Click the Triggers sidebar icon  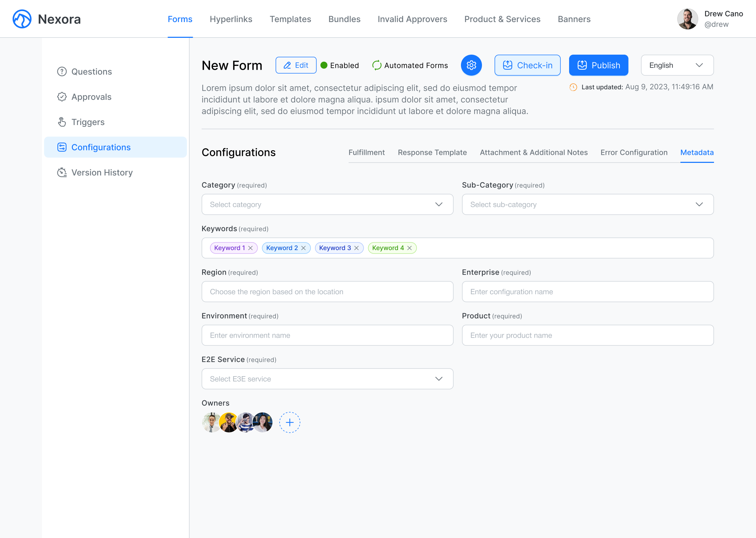pos(62,122)
